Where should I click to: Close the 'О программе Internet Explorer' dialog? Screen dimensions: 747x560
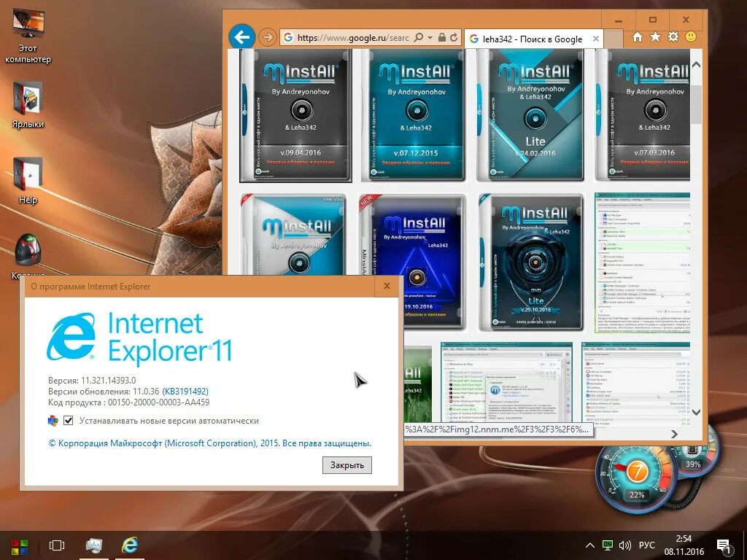(x=387, y=286)
